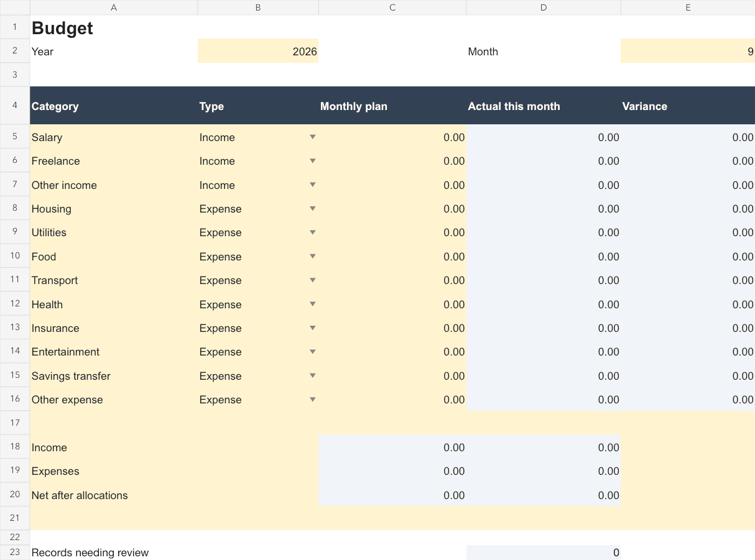Select the Income type cell for Salary
Screen dimensions: 755x560
258,137
